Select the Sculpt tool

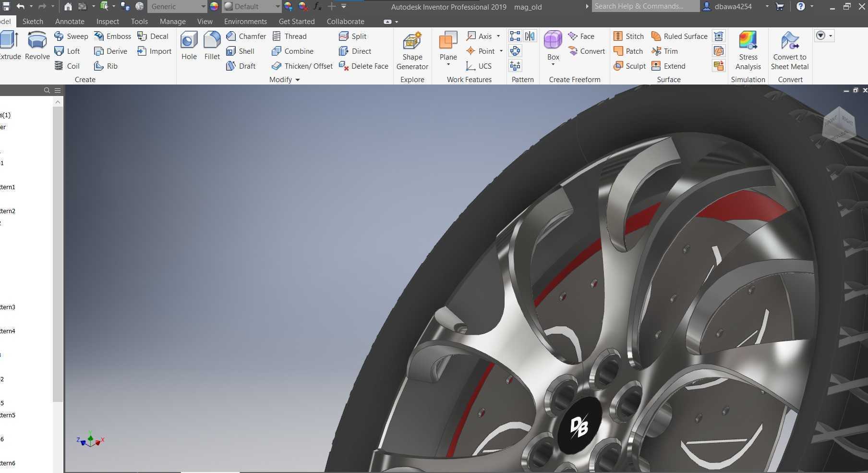point(629,66)
